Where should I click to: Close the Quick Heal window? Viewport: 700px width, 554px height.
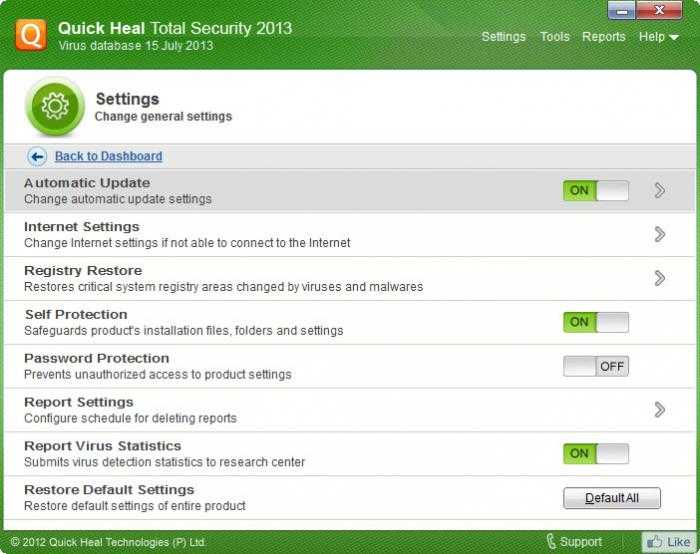pyautogui.click(x=659, y=10)
